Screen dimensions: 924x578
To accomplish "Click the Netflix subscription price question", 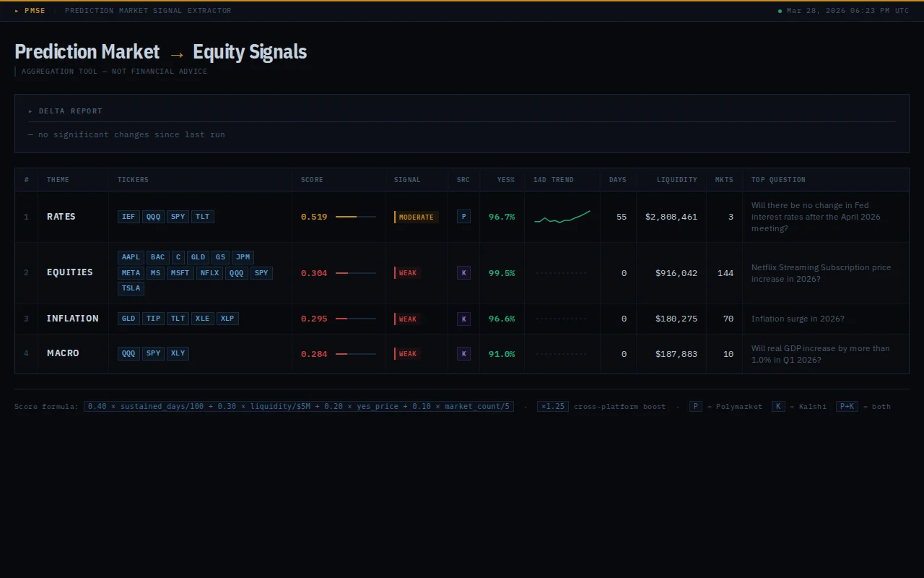I will pos(821,273).
